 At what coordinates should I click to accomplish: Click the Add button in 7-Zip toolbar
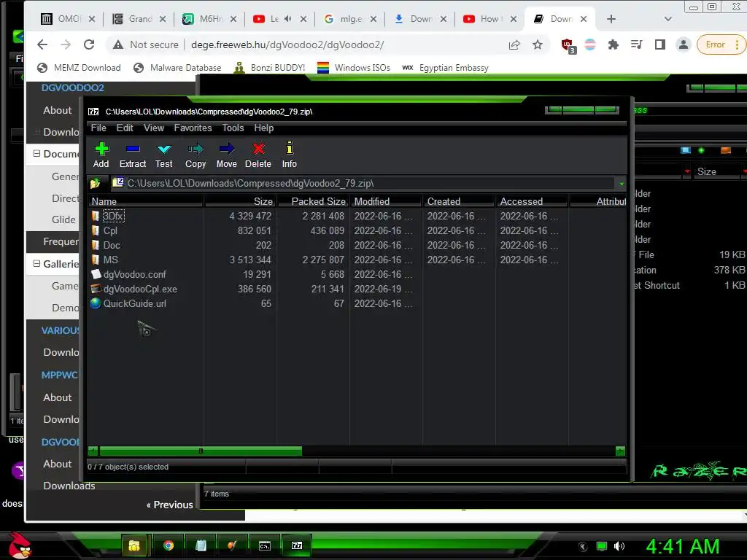101,155
